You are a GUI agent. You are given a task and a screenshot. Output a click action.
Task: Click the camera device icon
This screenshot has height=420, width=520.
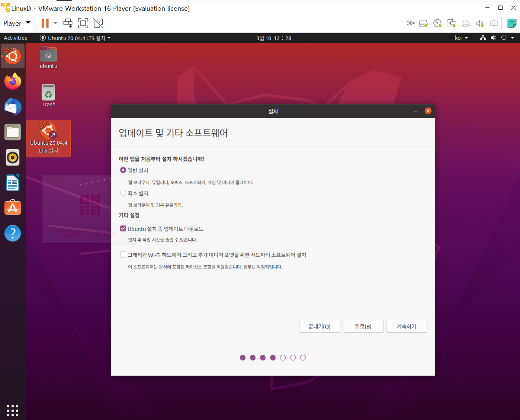click(x=494, y=23)
